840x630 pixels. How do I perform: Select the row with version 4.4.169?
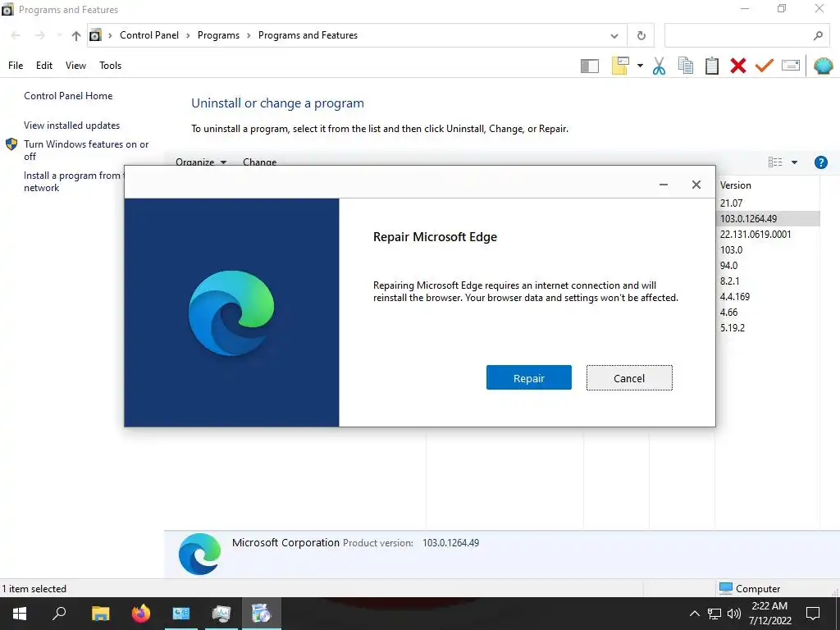(768, 296)
